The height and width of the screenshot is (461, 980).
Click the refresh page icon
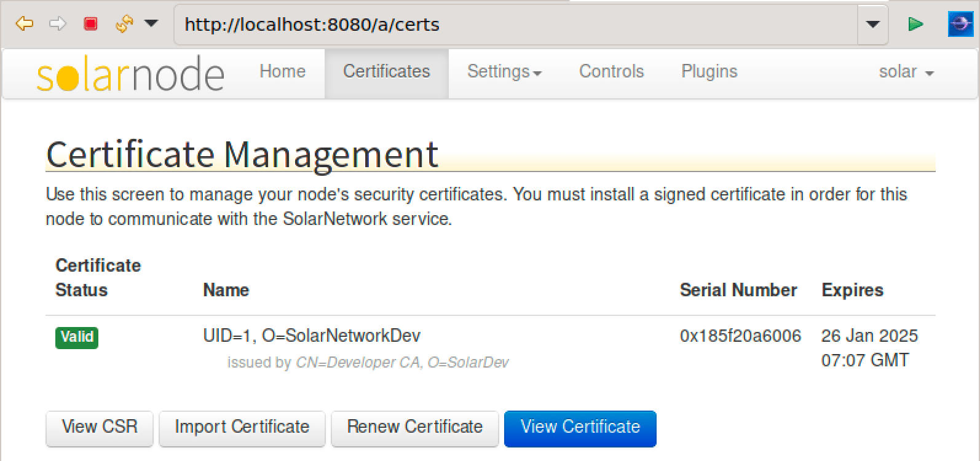124,24
